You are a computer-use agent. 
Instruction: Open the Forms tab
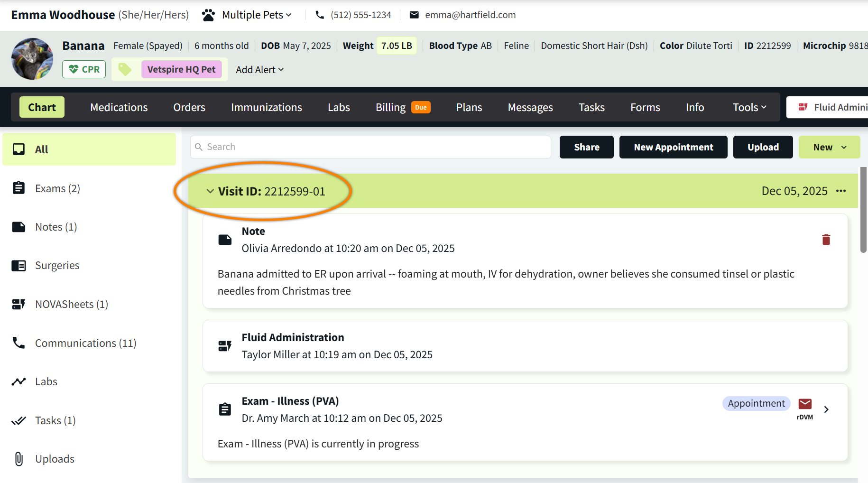(645, 107)
